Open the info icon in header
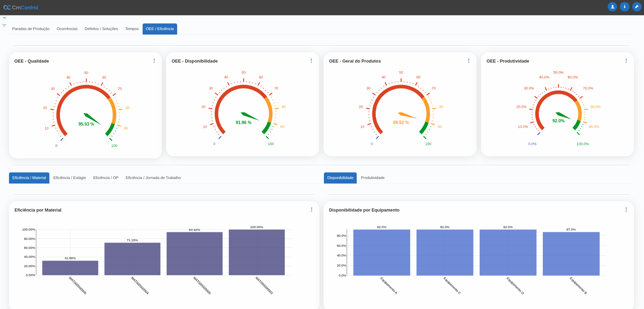This screenshot has height=309, width=644. click(x=624, y=7)
